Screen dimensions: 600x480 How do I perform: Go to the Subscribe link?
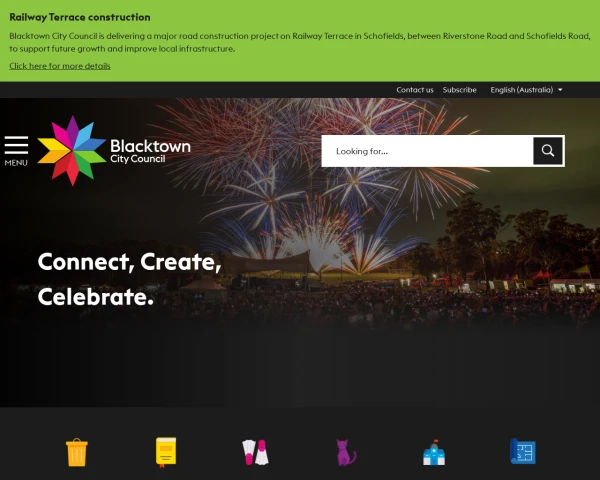click(460, 90)
